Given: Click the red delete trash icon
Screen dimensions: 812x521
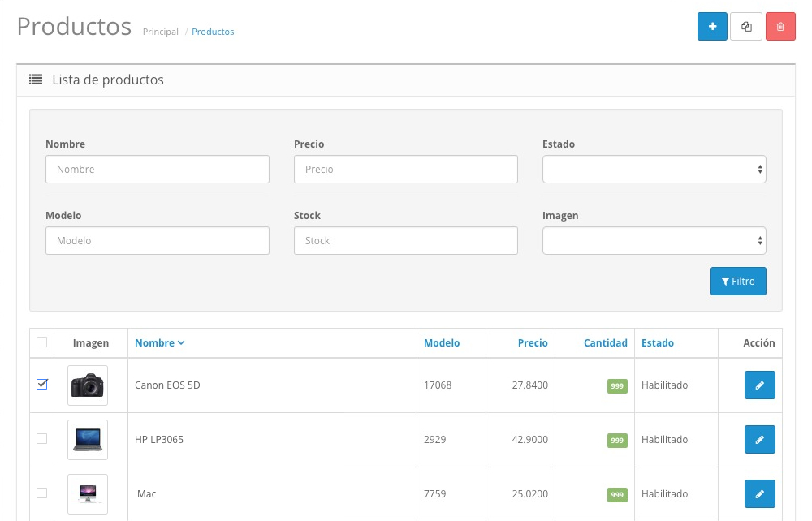Looking at the screenshot, I should coord(780,27).
